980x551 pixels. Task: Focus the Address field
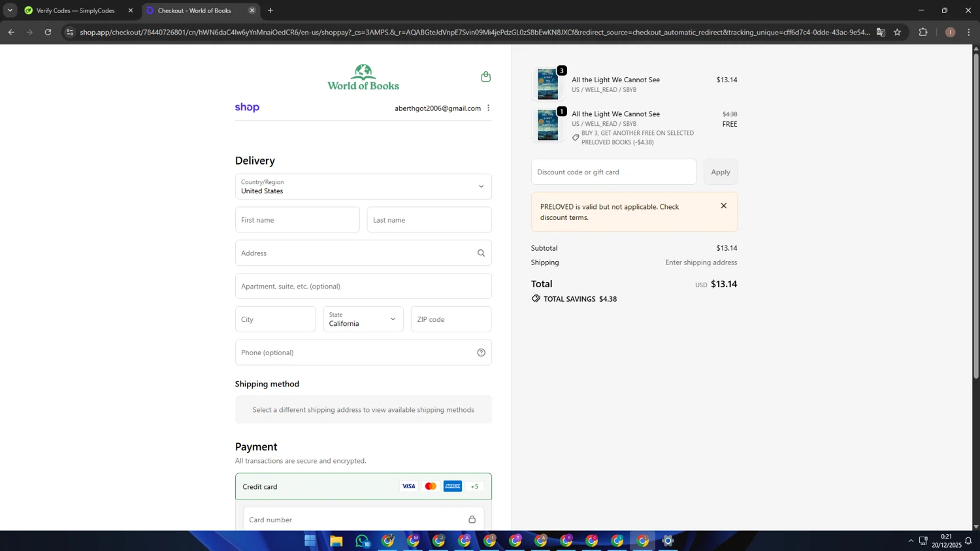(x=363, y=253)
